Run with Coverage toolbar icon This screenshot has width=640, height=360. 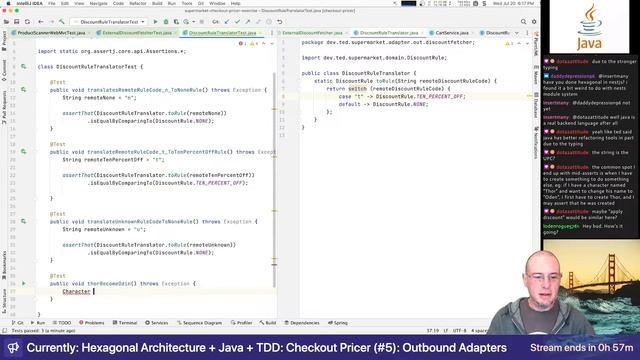point(176,22)
